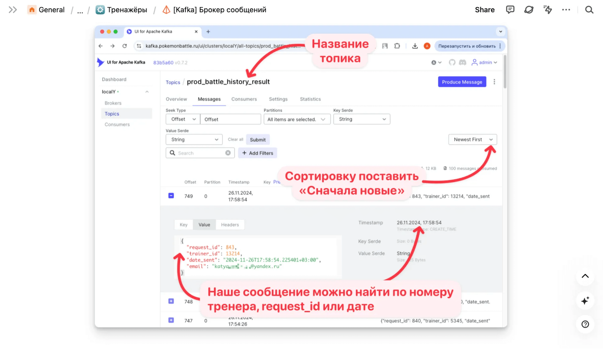Click the Share button in the top bar
Viewport: 603px width, 364px height.
coord(484,10)
